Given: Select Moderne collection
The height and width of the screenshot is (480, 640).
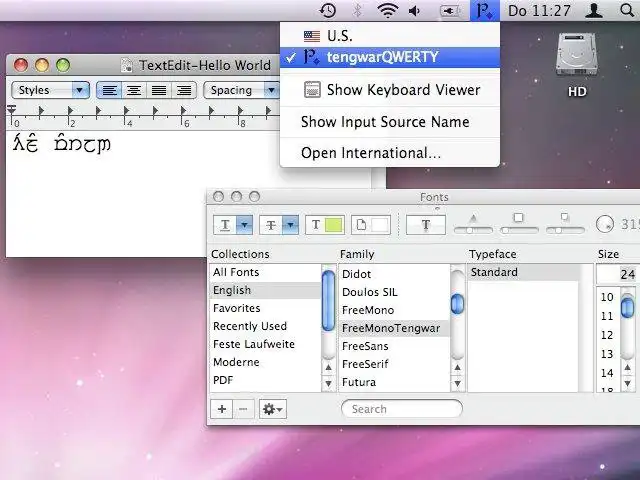Looking at the screenshot, I should click(x=266, y=362).
